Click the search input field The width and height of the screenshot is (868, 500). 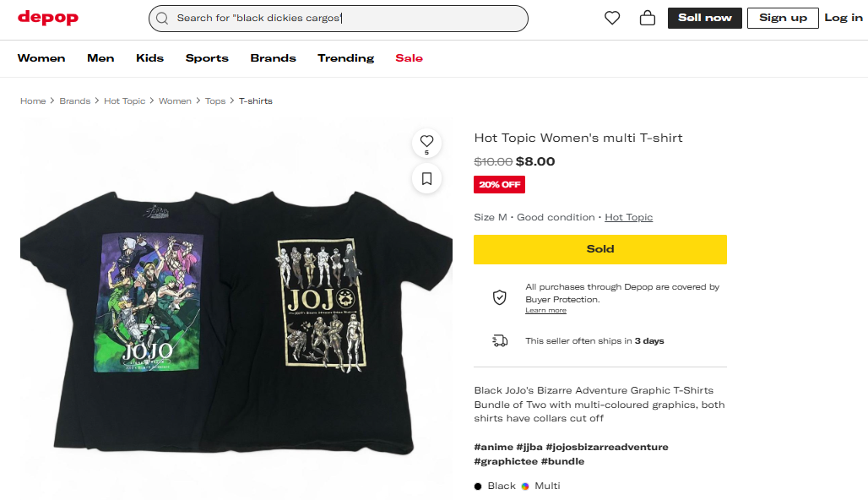pos(346,19)
